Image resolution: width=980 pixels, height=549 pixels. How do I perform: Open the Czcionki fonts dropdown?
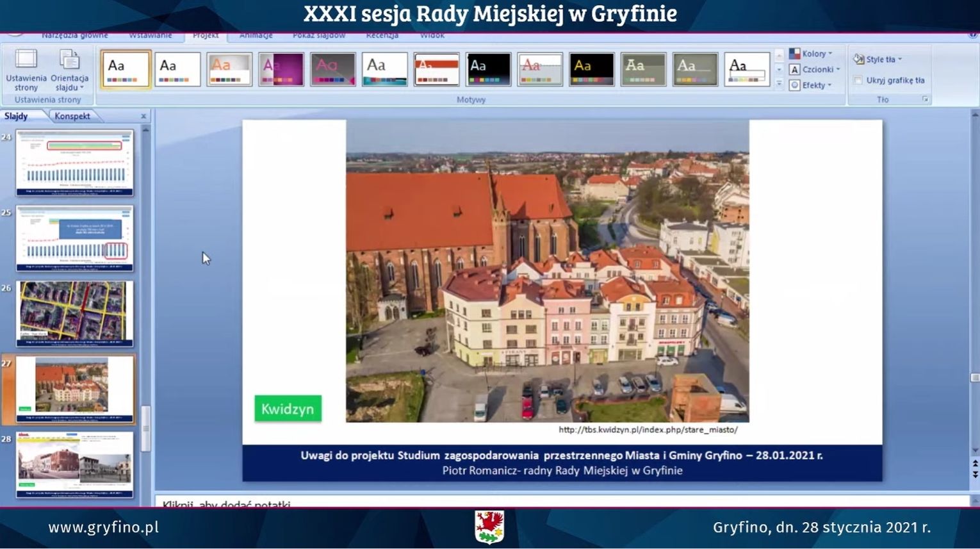tap(815, 69)
